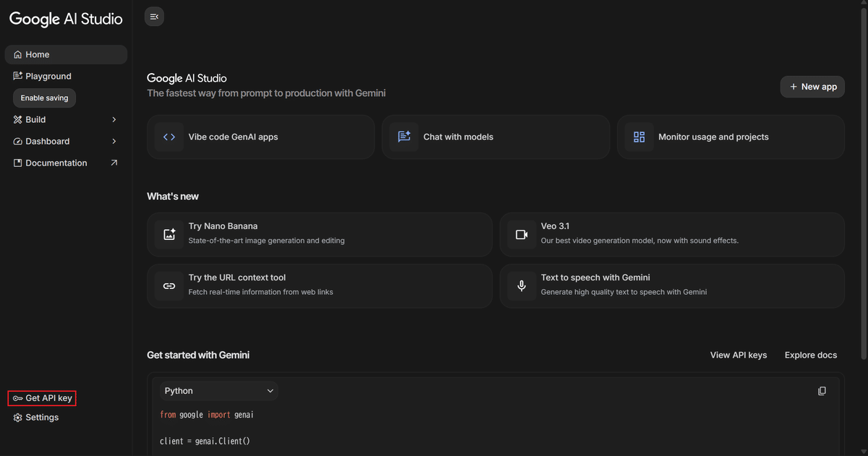Click the link icon on URL context tool card
The height and width of the screenshot is (456, 868).
[x=169, y=285]
